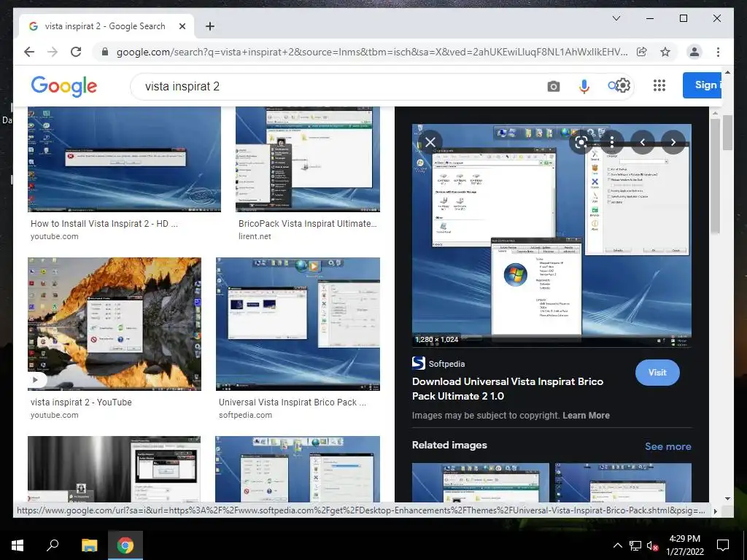Go back to the previous page
Screen dimensions: 747x560
(x=29, y=52)
